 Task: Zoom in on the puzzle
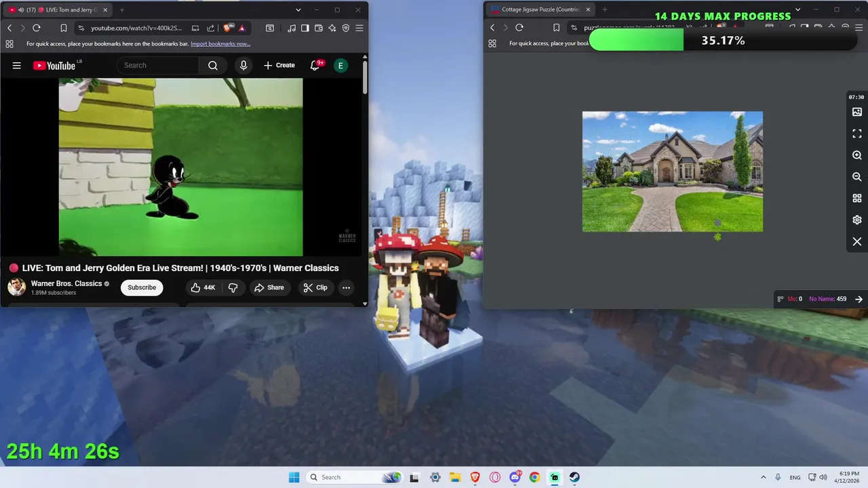[857, 155]
